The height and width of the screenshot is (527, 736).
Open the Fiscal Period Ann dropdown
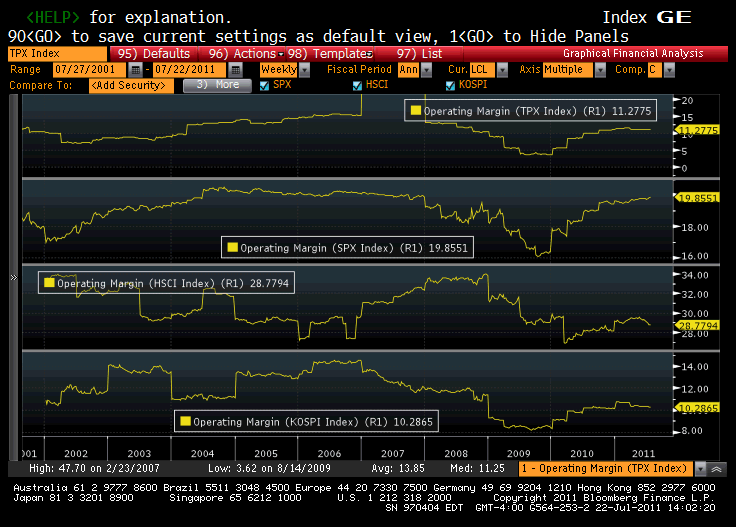[x=426, y=70]
